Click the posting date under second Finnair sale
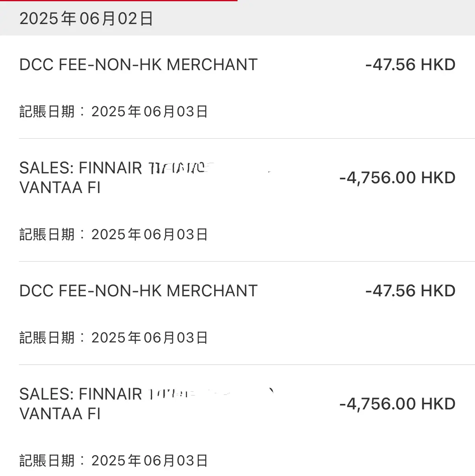Viewport: 475px width, 476px height. point(113,461)
